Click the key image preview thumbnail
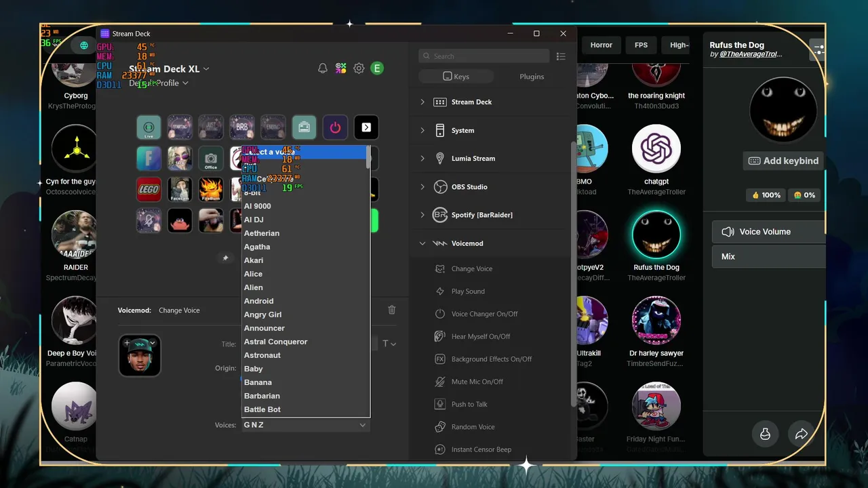The width and height of the screenshot is (868, 488). (140, 355)
